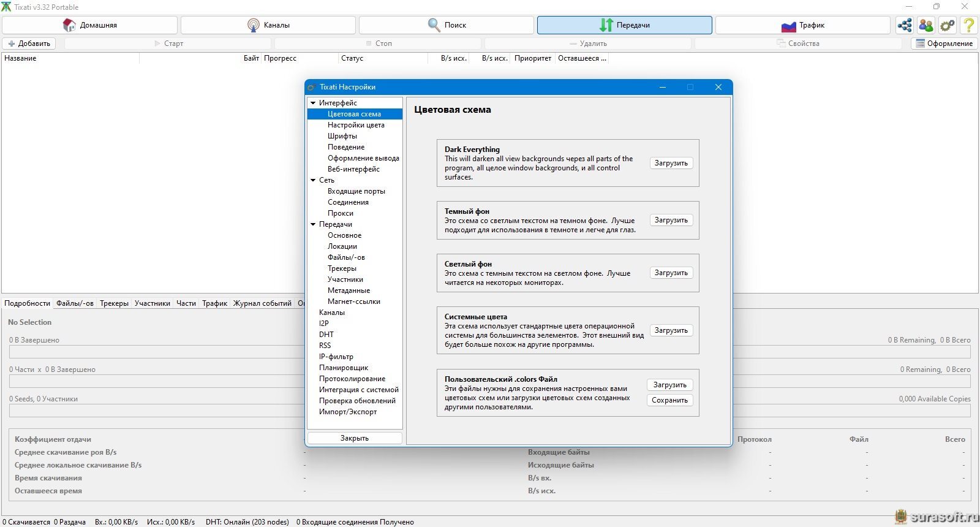
Task: Load the Темный фон color scheme
Action: coord(671,220)
